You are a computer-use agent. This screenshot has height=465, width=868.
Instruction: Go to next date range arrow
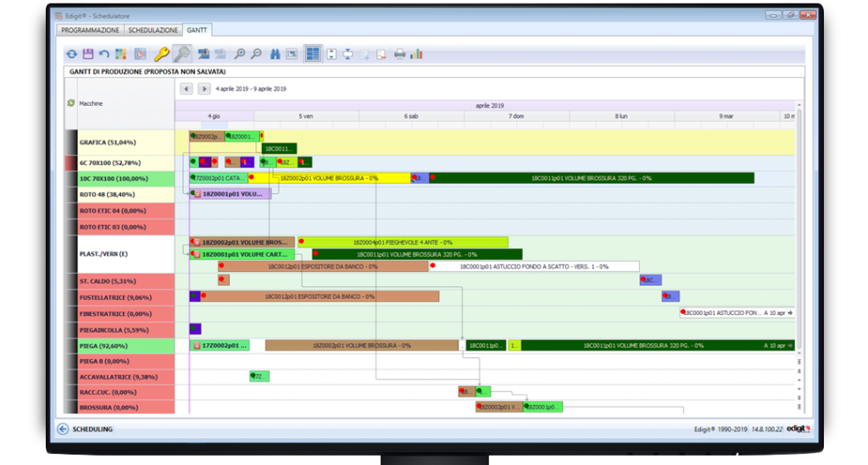point(204,89)
